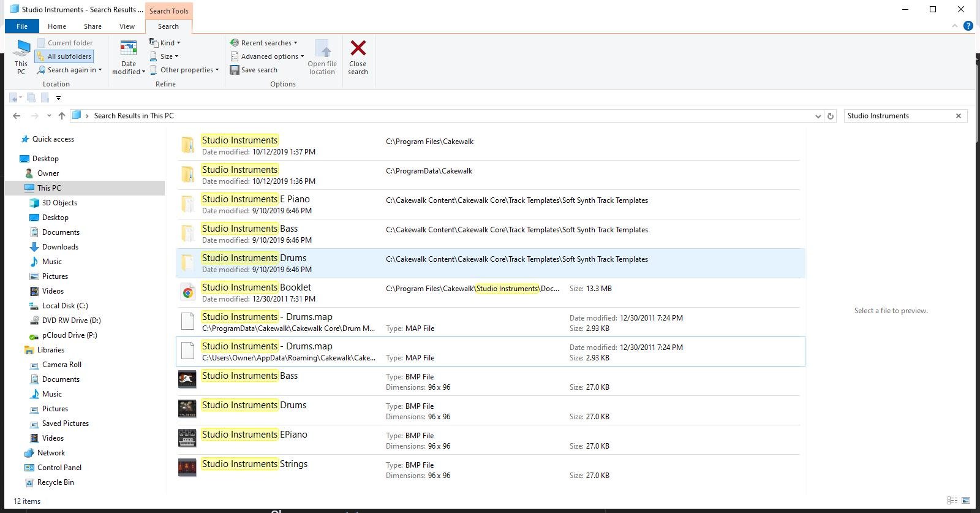The height and width of the screenshot is (513, 980).
Task: Open the address bar history dropdown arrow
Action: click(x=818, y=116)
